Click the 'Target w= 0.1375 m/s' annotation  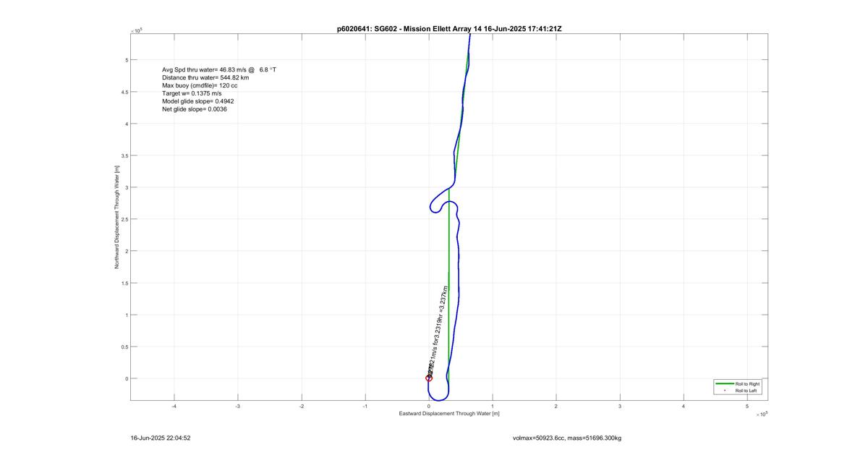click(192, 93)
